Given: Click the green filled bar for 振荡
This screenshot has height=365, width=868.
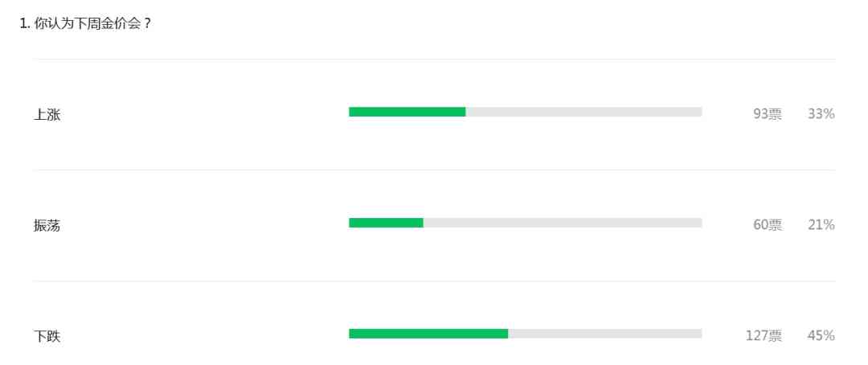Looking at the screenshot, I should (x=386, y=223).
